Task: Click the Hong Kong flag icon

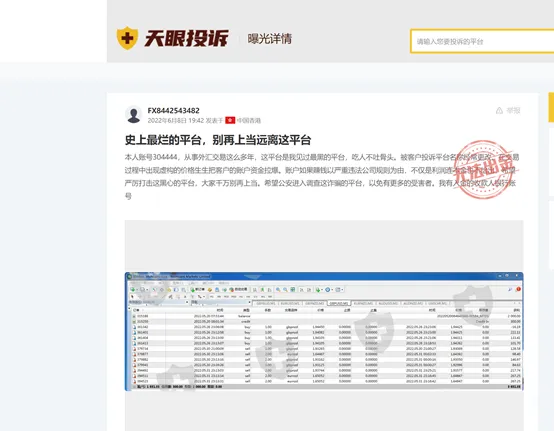Action: coord(230,120)
